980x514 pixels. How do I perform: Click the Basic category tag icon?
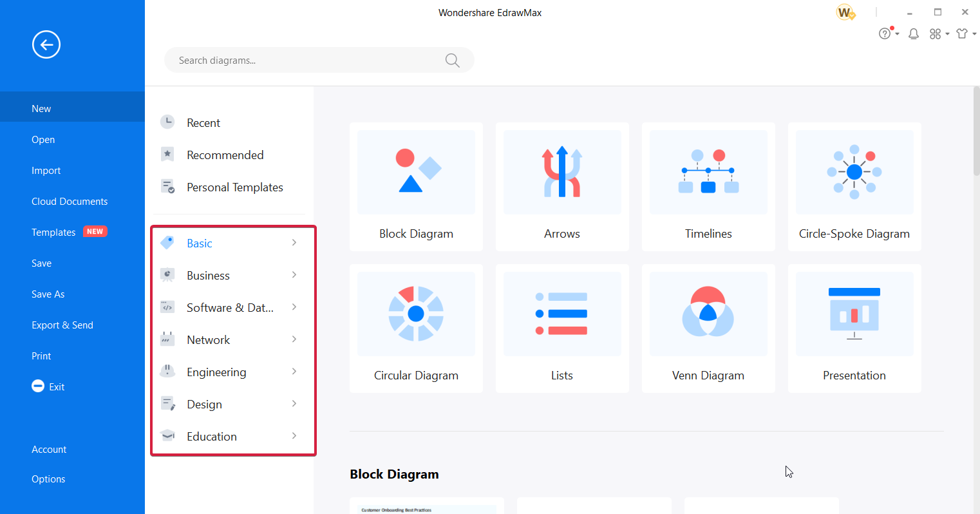(x=167, y=242)
